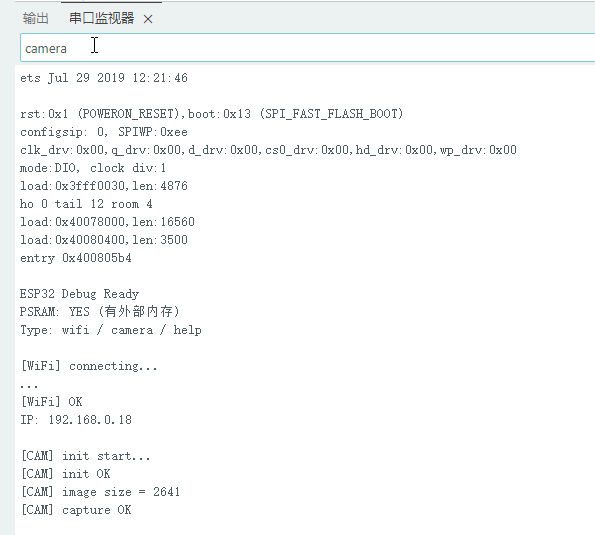This screenshot has height=535, width=595.
Task: Select the 串口监视器 tab
Action: (x=101, y=18)
